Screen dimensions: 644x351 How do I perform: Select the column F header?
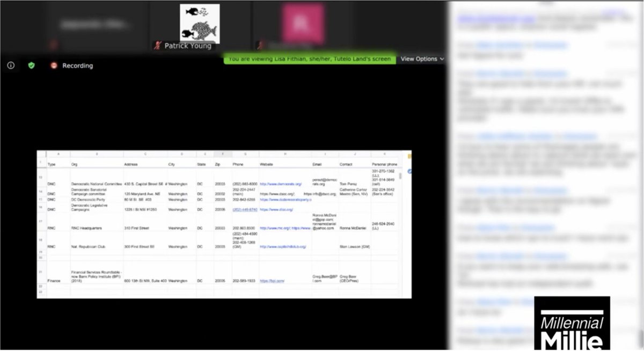[x=223, y=155]
